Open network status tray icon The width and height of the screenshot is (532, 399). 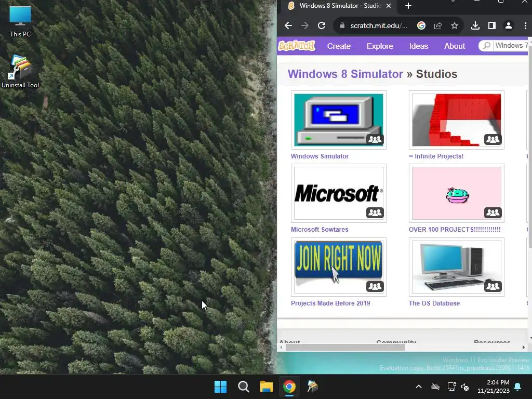coord(451,387)
